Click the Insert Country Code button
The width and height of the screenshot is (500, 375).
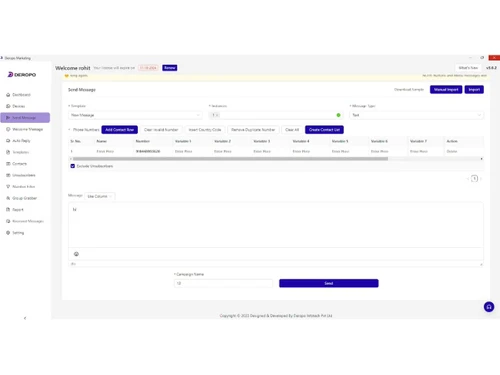tap(205, 130)
